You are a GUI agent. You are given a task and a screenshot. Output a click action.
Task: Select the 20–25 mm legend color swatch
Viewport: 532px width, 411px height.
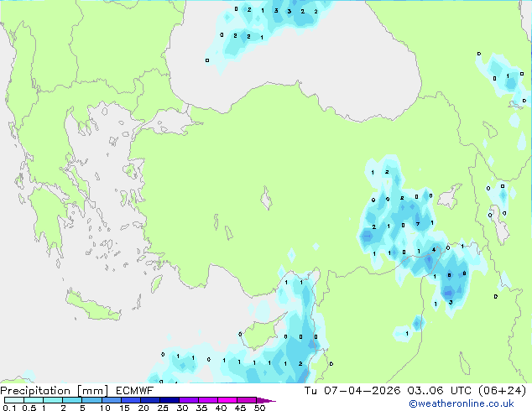(150, 400)
